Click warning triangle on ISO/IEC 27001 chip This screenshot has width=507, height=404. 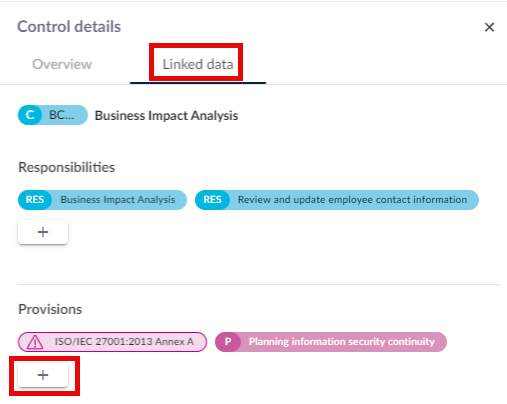[x=35, y=342]
